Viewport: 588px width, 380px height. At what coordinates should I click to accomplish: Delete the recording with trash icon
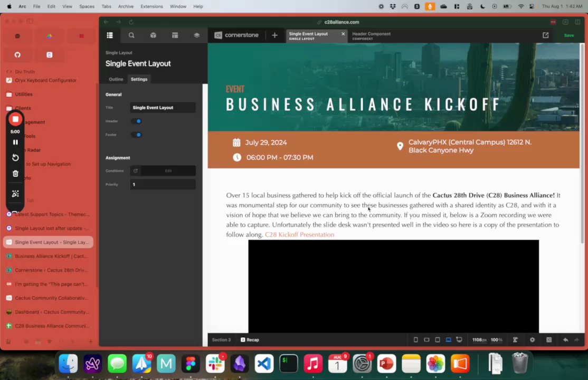[15, 174]
